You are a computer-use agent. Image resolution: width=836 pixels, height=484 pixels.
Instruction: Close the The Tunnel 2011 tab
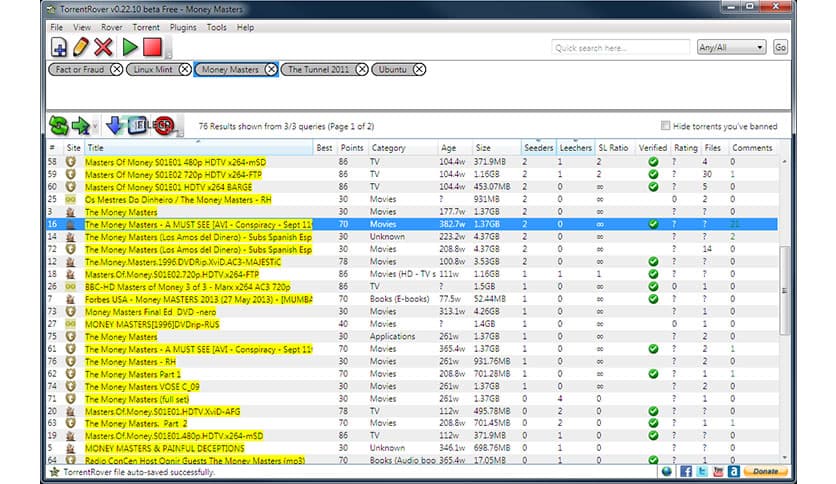tap(361, 69)
